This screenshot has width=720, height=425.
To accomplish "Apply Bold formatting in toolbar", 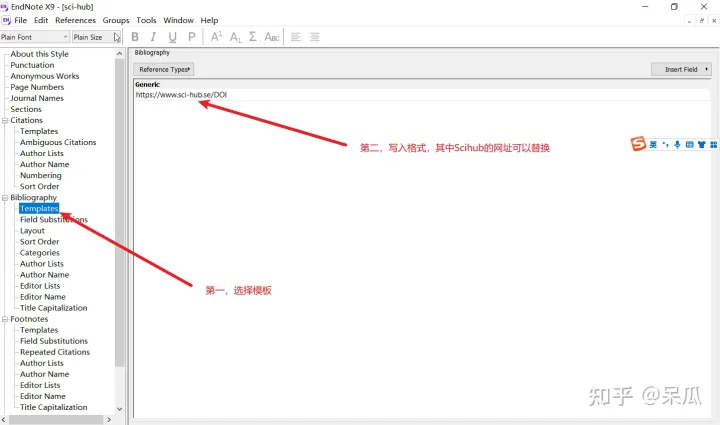I will point(135,37).
